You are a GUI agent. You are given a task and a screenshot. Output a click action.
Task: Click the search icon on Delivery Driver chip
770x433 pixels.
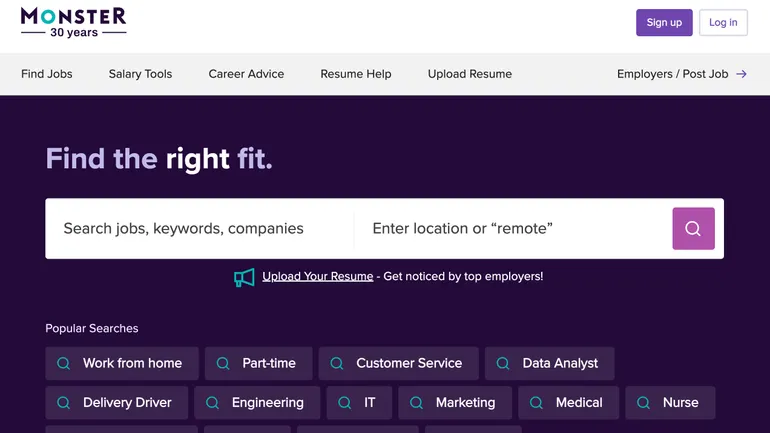pos(64,403)
